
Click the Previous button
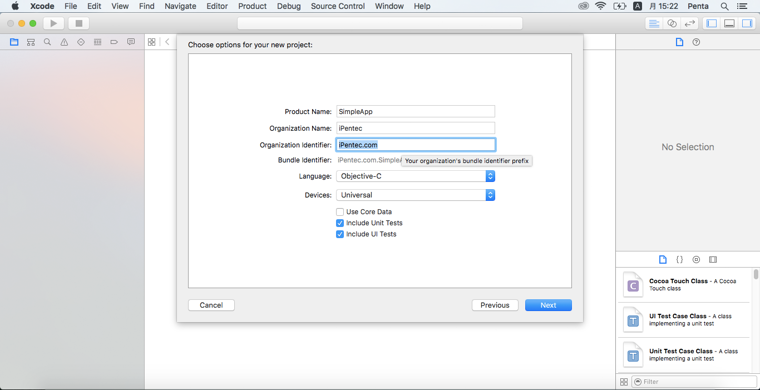tap(495, 305)
